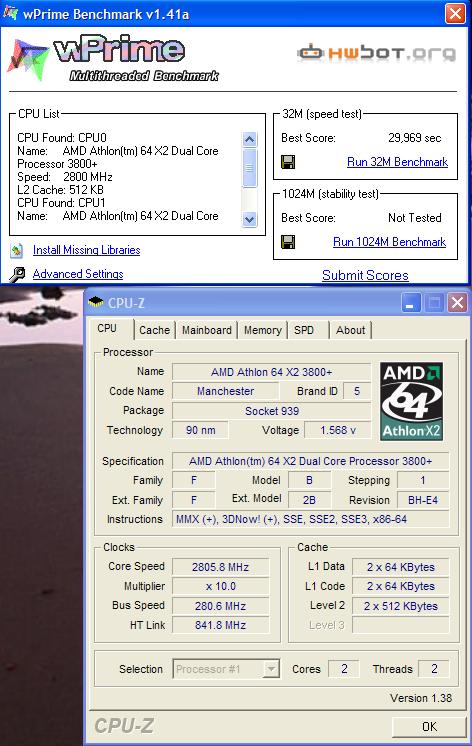Switch to the Mainboard tab
This screenshot has height=746, width=472.
pos(206,330)
